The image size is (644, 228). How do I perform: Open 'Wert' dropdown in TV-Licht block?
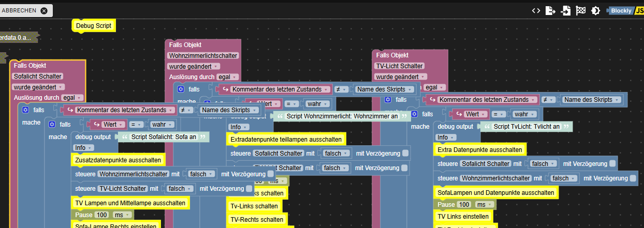click(475, 114)
